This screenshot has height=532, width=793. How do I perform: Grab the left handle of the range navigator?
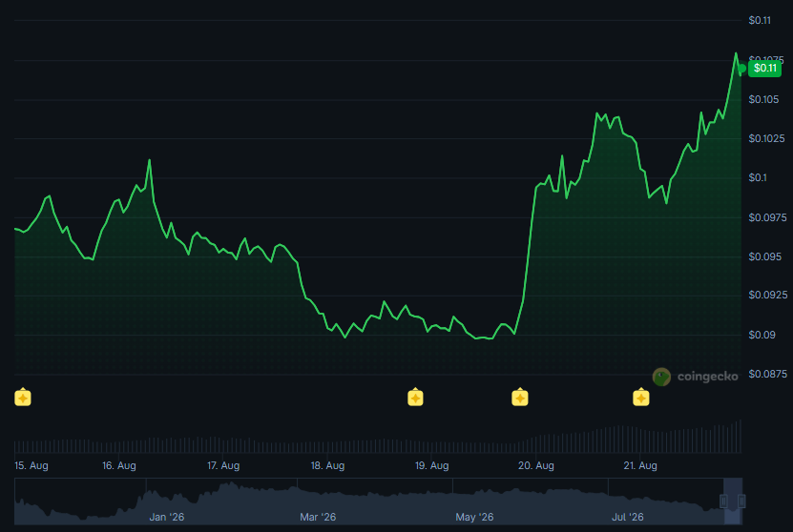click(x=723, y=501)
